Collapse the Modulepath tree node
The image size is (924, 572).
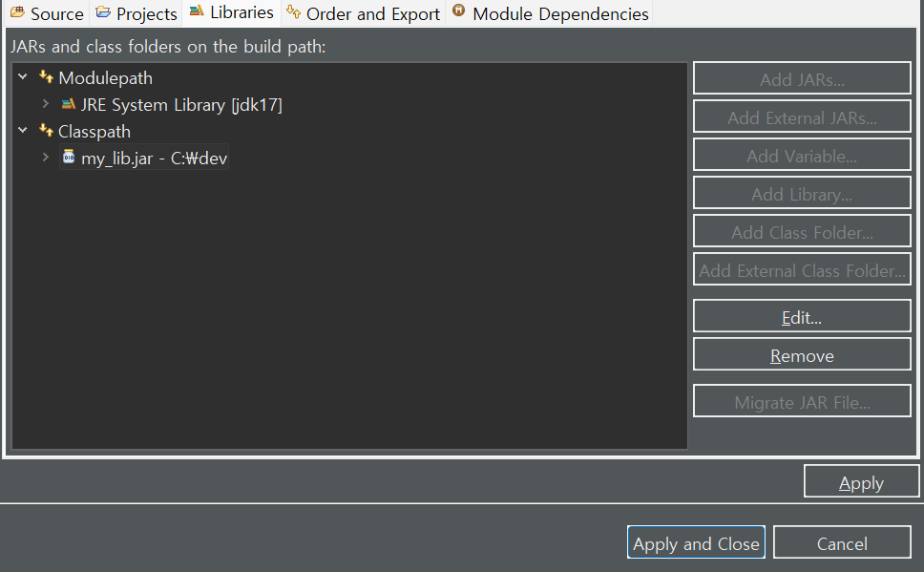[22, 76]
